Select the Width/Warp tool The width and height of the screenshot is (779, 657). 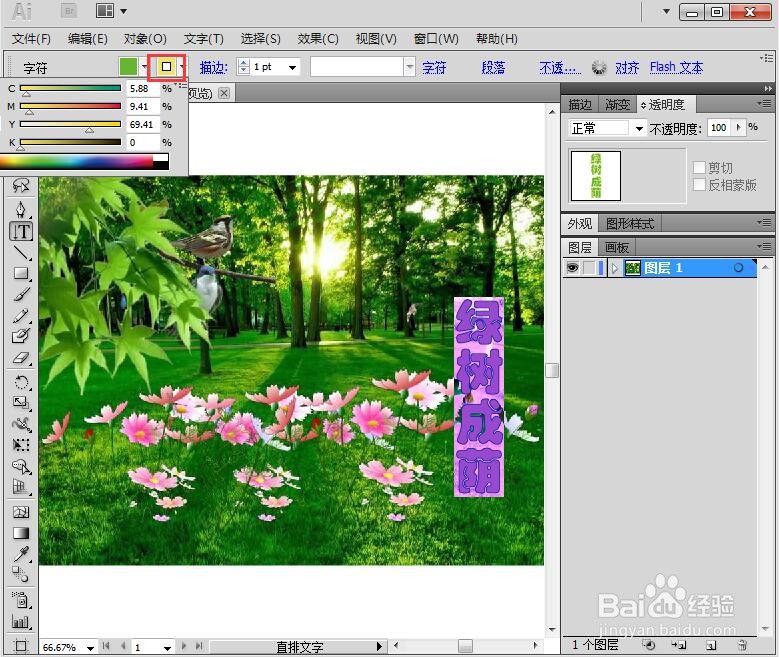(x=21, y=424)
